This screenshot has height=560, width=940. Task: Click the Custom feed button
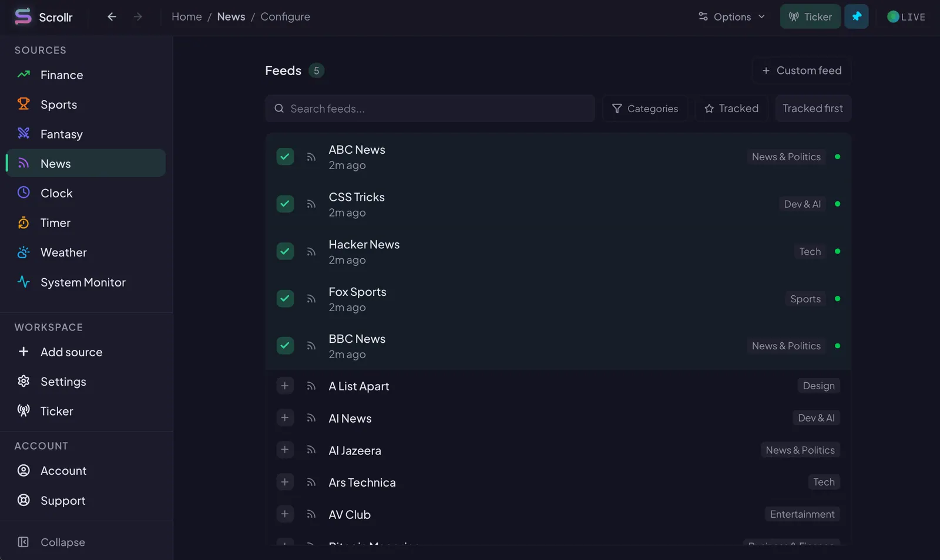click(x=802, y=70)
